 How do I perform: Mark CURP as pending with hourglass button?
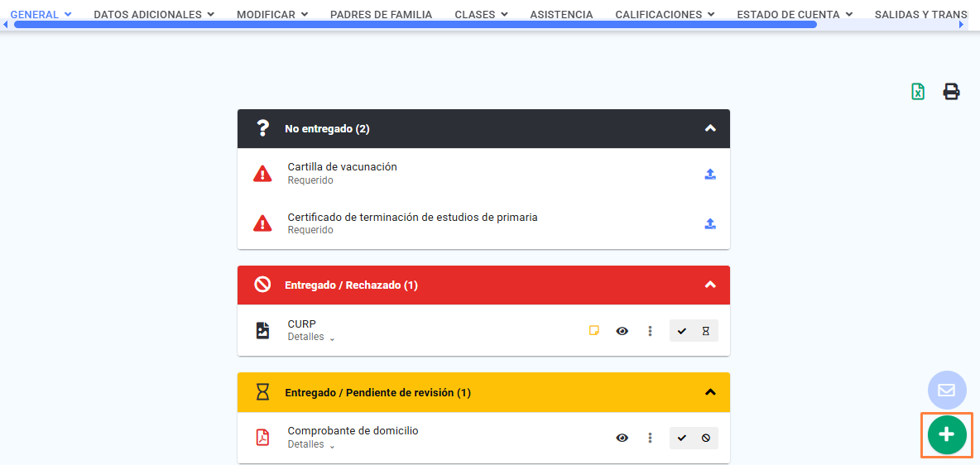point(706,331)
